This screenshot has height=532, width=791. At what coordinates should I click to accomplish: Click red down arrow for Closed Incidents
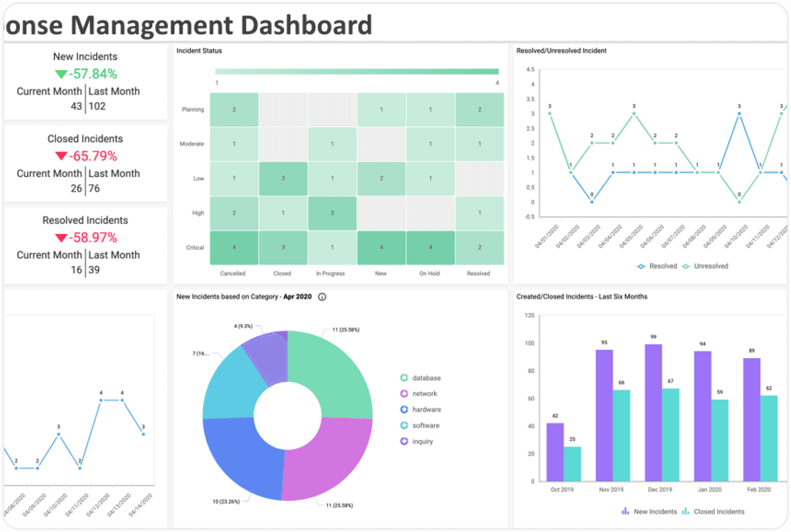point(61,156)
